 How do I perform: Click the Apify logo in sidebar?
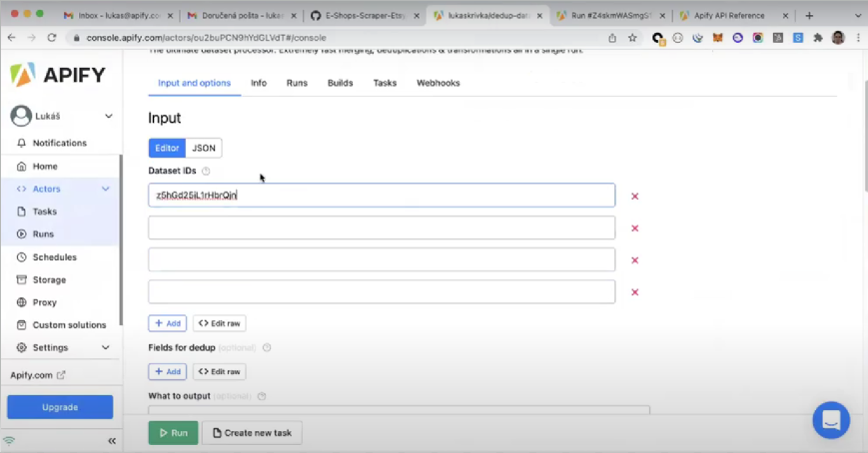[58, 75]
